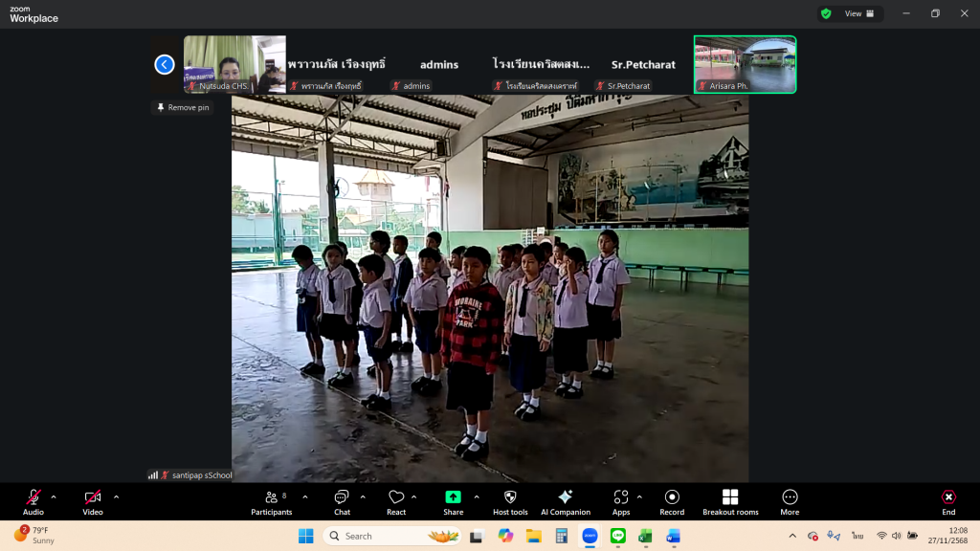Open the Participants panel
Image resolution: width=980 pixels, height=551 pixels.
click(271, 501)
